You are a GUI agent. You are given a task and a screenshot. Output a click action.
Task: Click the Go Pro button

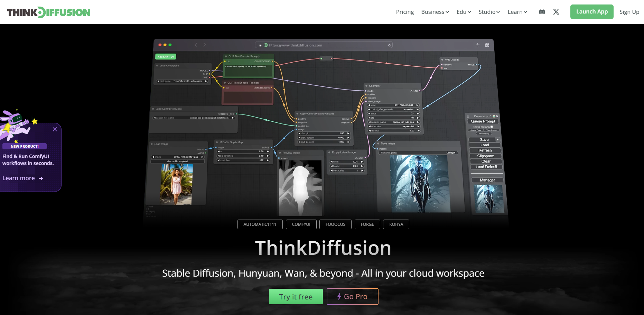point(353,297)
